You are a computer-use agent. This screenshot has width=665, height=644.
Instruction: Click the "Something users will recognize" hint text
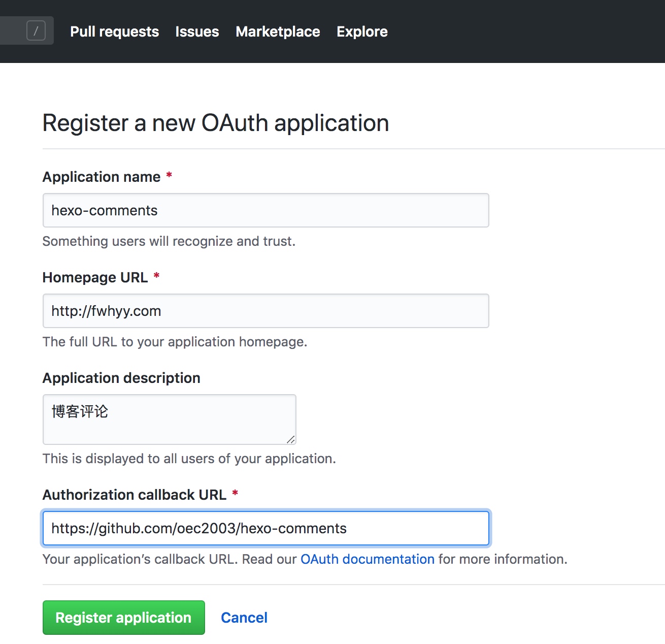tap(169, 241)
